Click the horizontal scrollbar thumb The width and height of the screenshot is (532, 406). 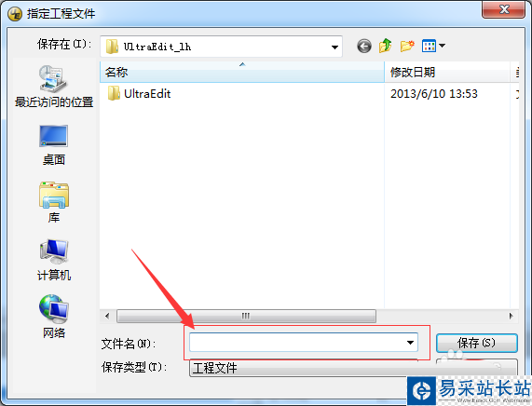(x=246, y=316)
